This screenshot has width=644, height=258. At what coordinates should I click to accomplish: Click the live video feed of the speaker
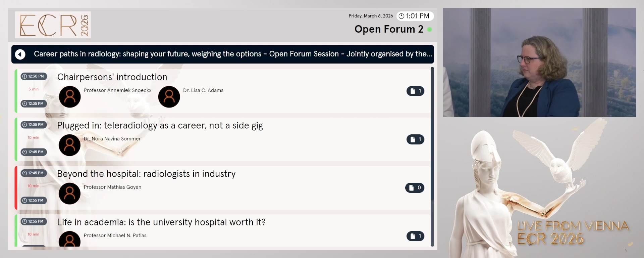point(539,62)
